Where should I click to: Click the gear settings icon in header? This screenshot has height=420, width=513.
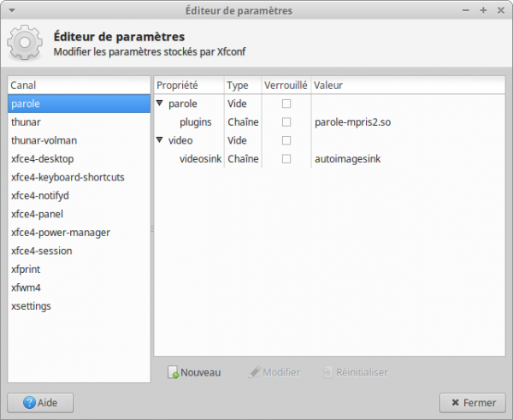click(26, 43)
